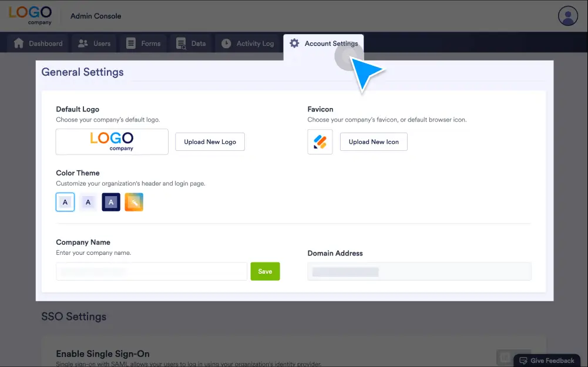Click the Company Name input field
The image size is (588, 367).
coord(152,271)
